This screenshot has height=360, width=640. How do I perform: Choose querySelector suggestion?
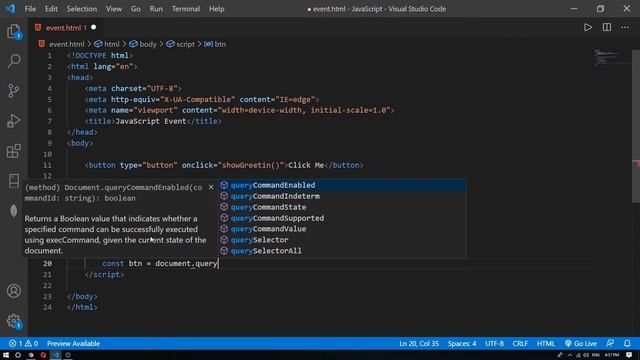click(x=342, y=240)
